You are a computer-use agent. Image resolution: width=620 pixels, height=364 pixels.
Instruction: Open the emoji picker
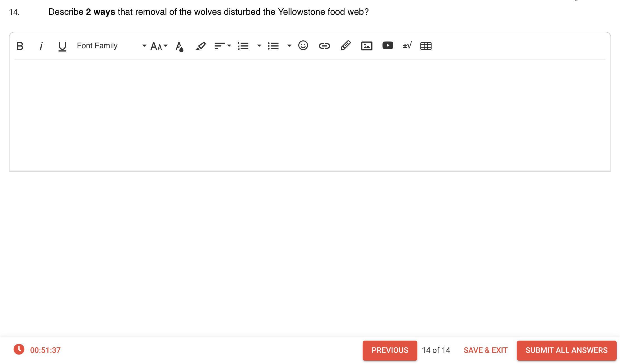(x=303, y=45)
